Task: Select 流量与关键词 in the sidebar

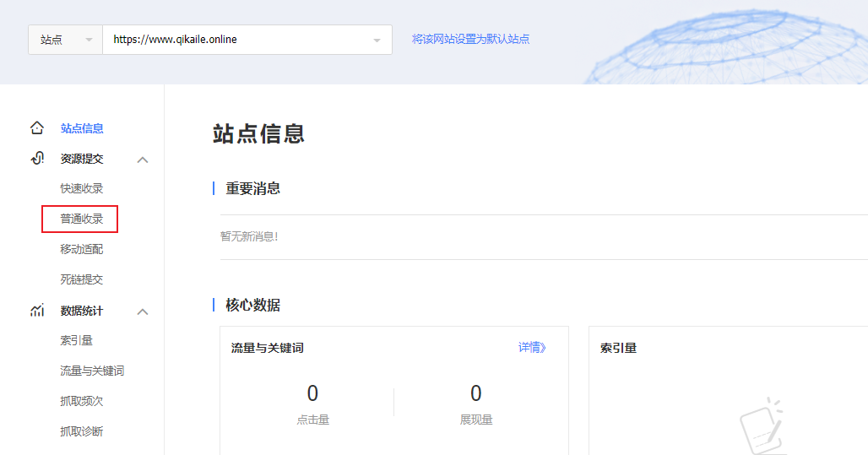Action: (92, 371)
